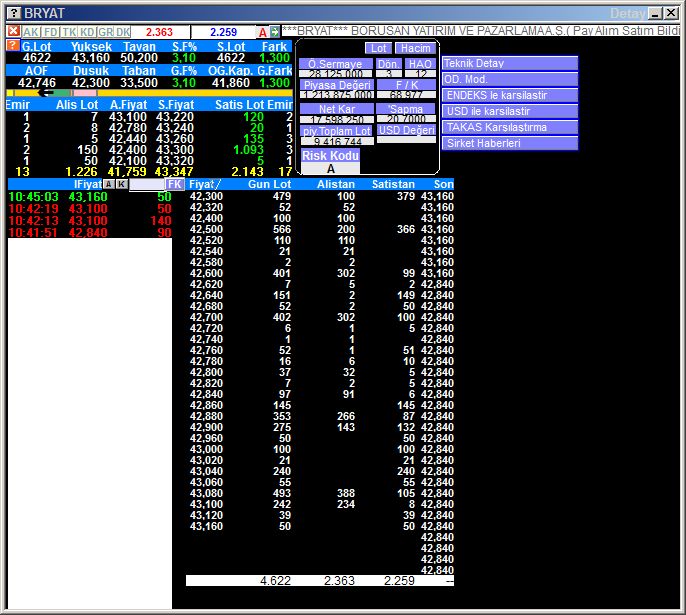686x615 pixels.
Task: Click the orange question mark icon beside G.Lot
Action: click(x=13, y=45)
